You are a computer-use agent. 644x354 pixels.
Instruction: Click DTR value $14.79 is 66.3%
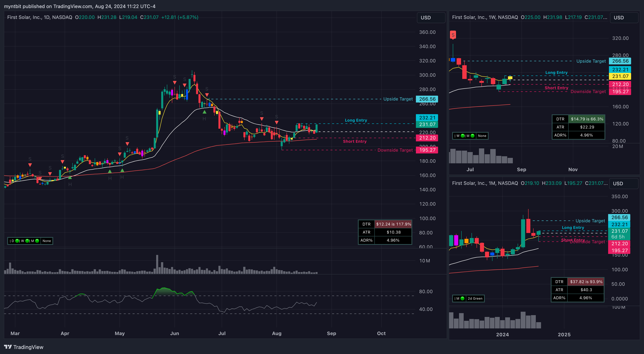(587, 119)
